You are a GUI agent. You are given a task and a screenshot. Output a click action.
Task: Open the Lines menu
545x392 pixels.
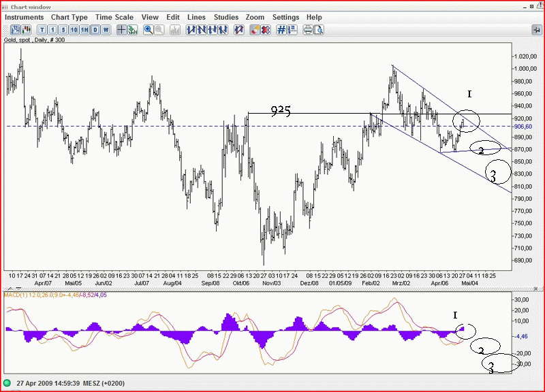pyautogui.click(x=196, y=17)
